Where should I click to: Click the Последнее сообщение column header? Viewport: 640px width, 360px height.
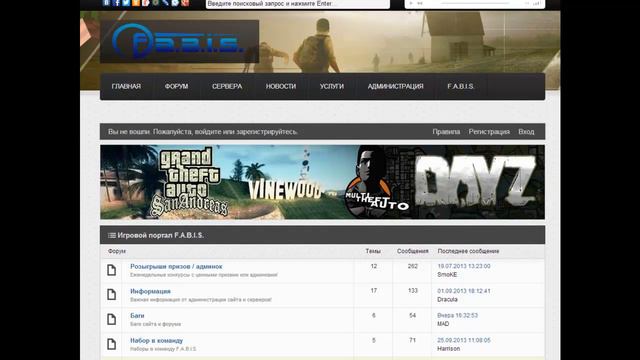click(x=468, y=251)
